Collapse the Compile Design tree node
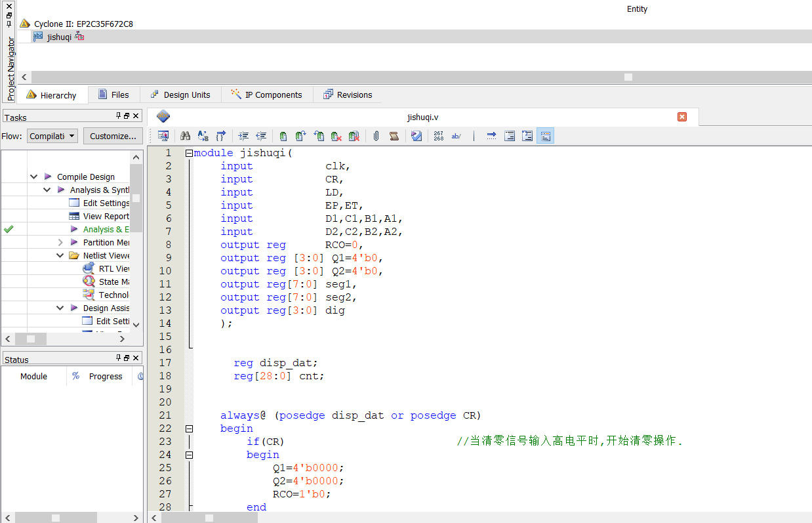This screenshot has width=812, height=523. (x=33, y=177)
